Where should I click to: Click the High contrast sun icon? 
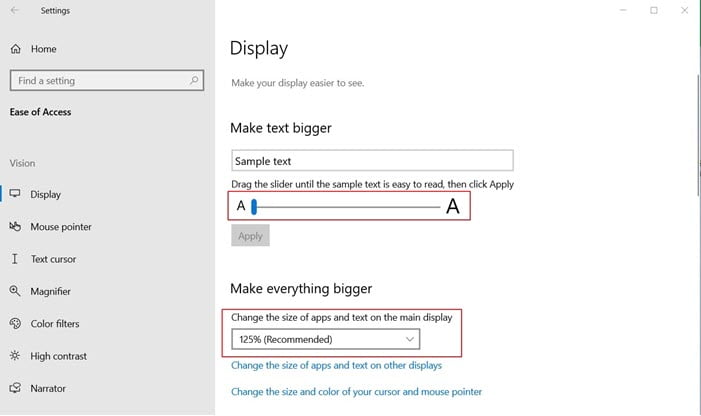click(x=15, y=356)
